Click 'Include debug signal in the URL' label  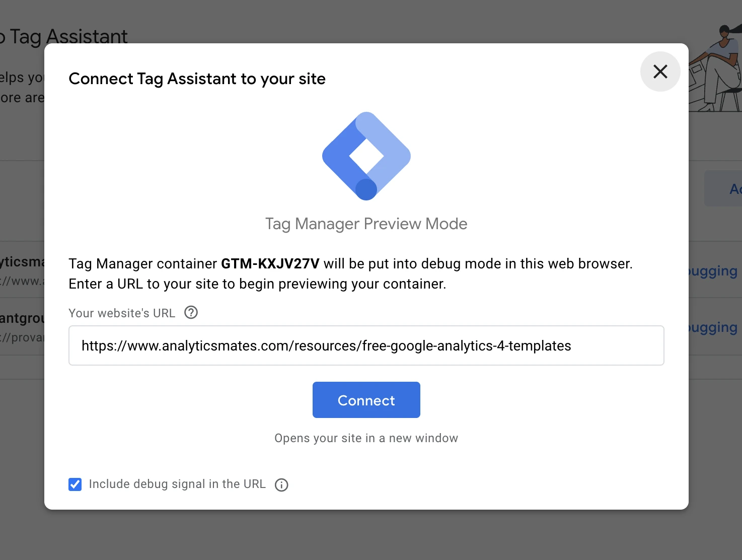tap(177, 484)
